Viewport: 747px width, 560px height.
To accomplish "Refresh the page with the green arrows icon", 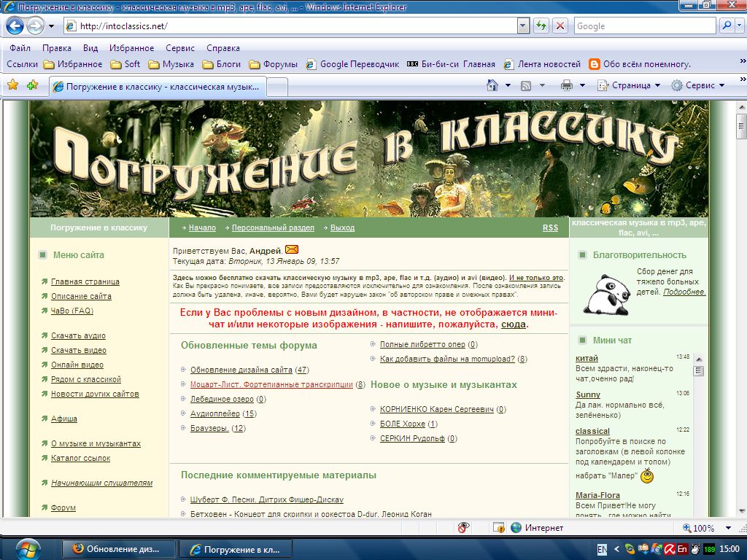I will click(541, 26).
